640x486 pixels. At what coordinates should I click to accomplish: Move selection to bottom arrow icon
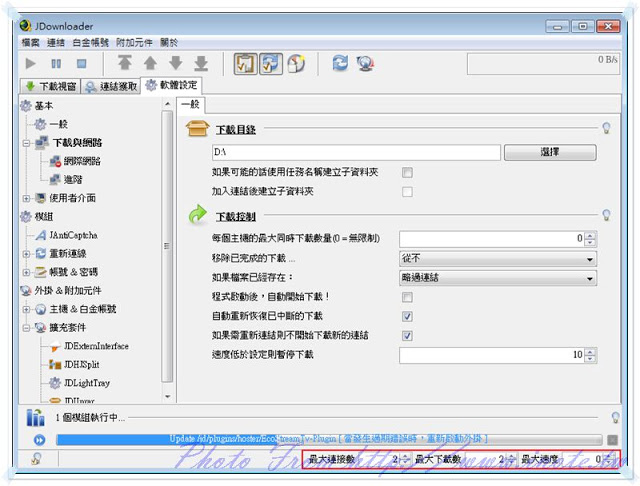tap(201, 63)
